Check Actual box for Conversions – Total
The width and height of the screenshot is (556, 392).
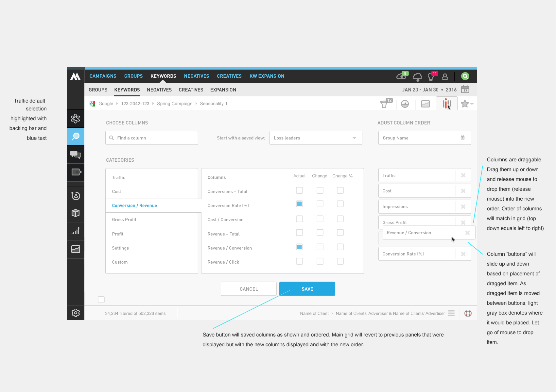(x=299, y=190)
